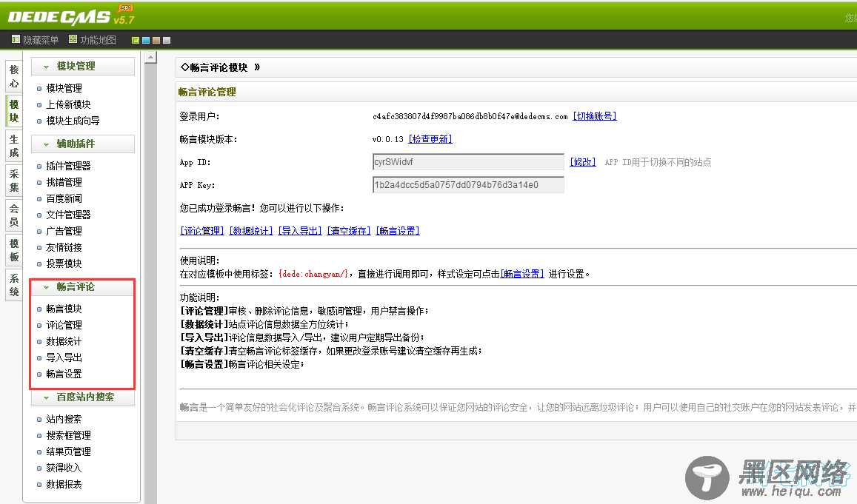Open 畅言模块 menu item

click(x=64, y=309)
